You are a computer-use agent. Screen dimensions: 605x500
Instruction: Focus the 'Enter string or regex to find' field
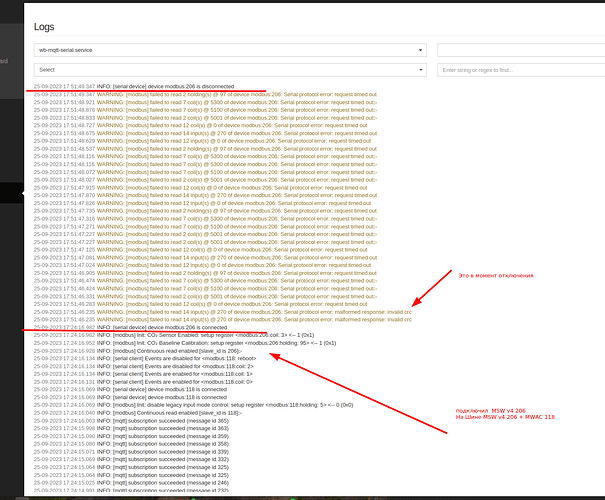pos(521,70)
